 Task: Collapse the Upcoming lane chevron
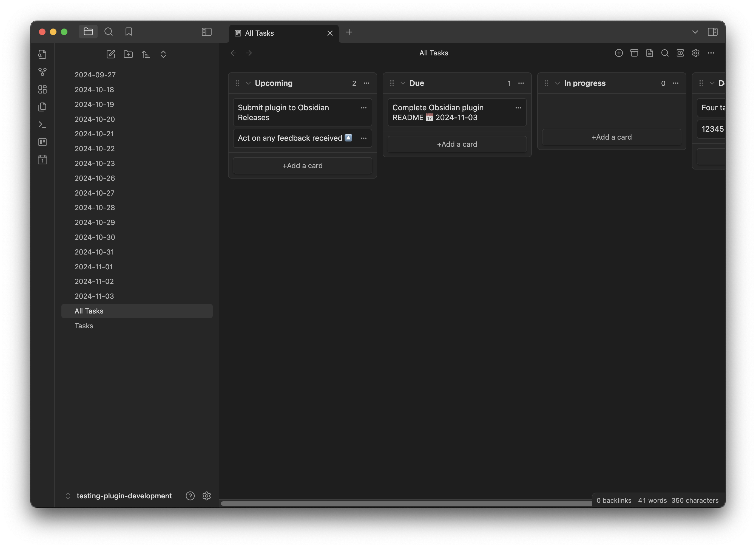click(248, 83)
